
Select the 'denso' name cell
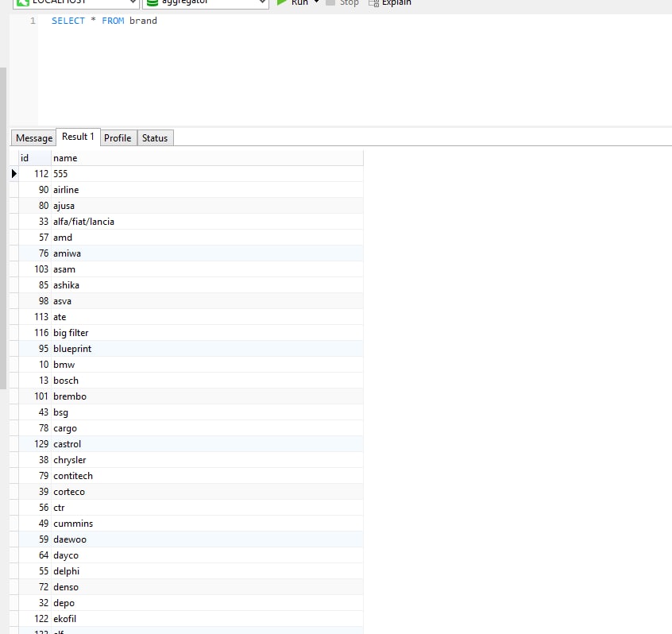point(207,587)
